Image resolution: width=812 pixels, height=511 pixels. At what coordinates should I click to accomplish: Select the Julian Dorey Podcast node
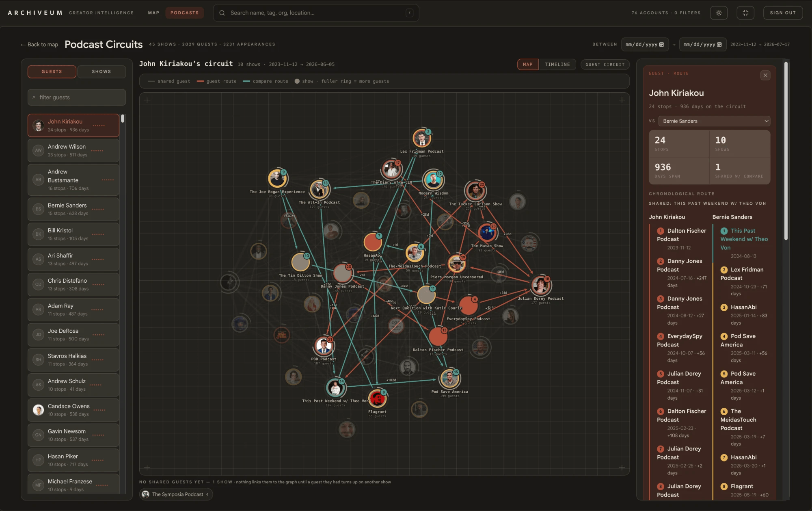pyautogui.click(x=540, y=286)
